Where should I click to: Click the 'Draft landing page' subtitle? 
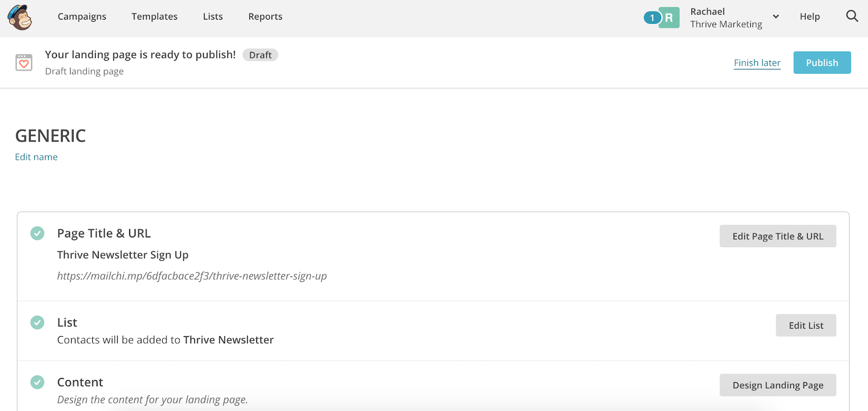(84, 71)
